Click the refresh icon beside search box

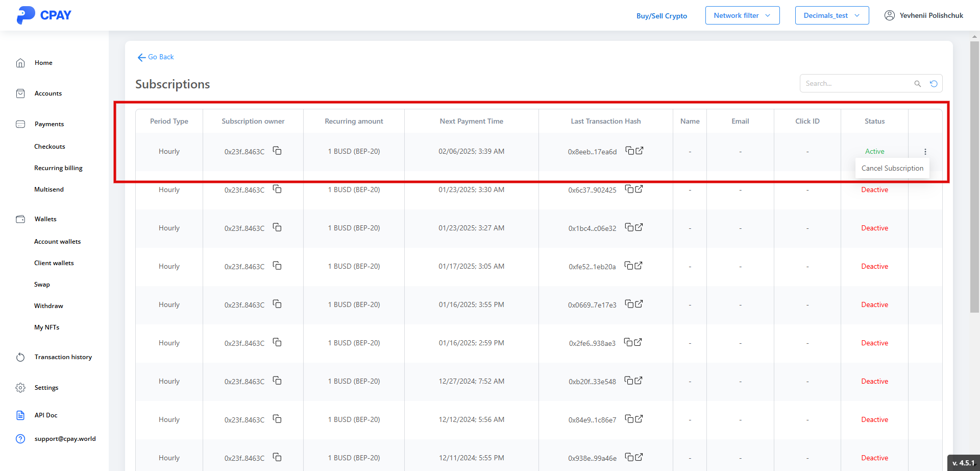point(934,84)
